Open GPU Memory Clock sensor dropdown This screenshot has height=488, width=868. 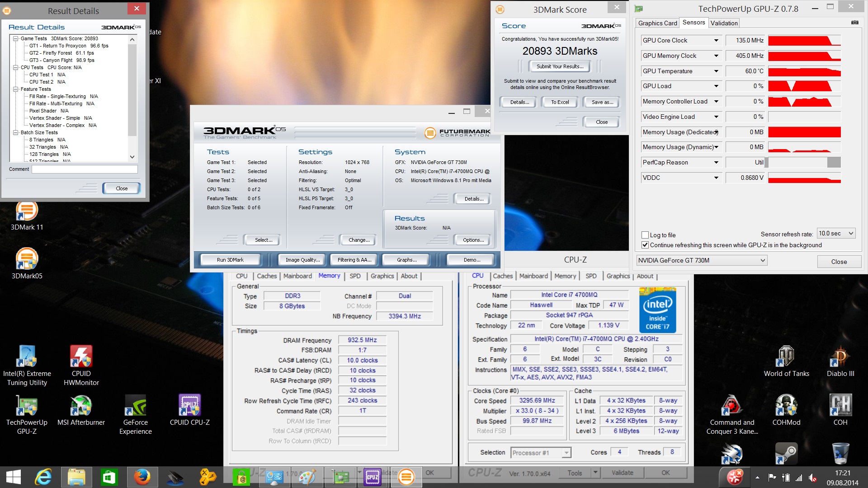[x=716, y=56]
